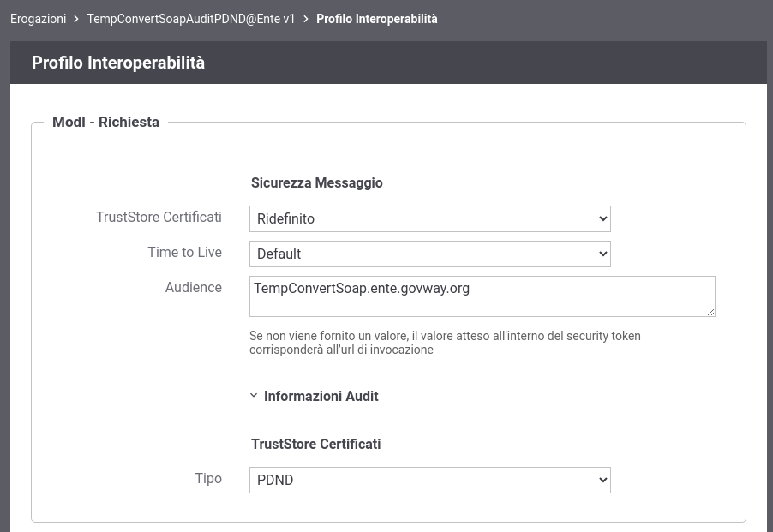
Task: Select the Profilo Interoperabilità breadcrumb item
Action: point(376,19)
